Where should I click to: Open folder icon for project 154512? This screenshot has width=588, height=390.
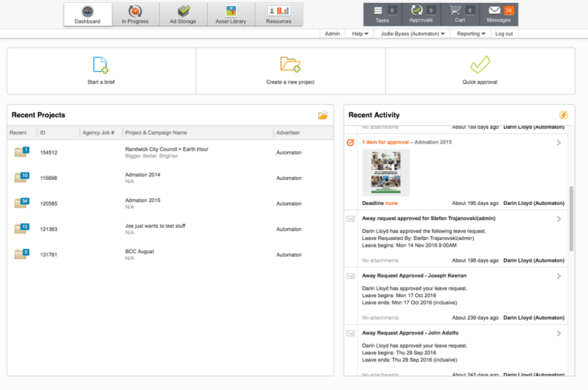[22, 151]
